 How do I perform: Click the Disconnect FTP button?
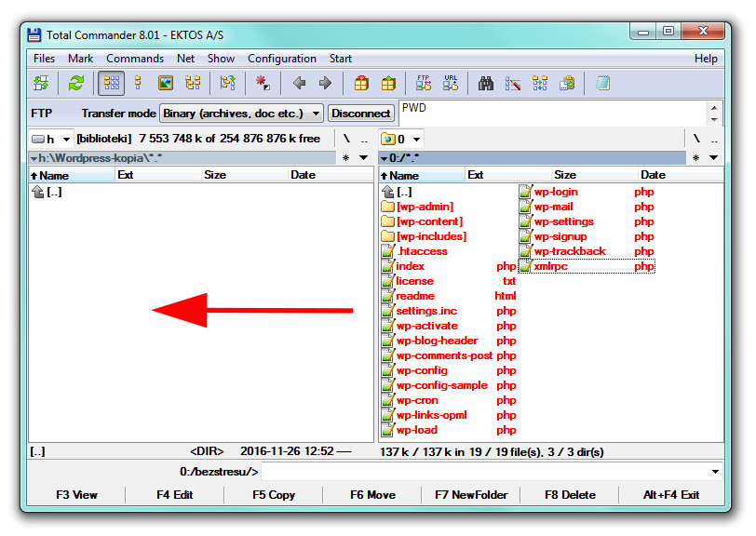(361, 114)
